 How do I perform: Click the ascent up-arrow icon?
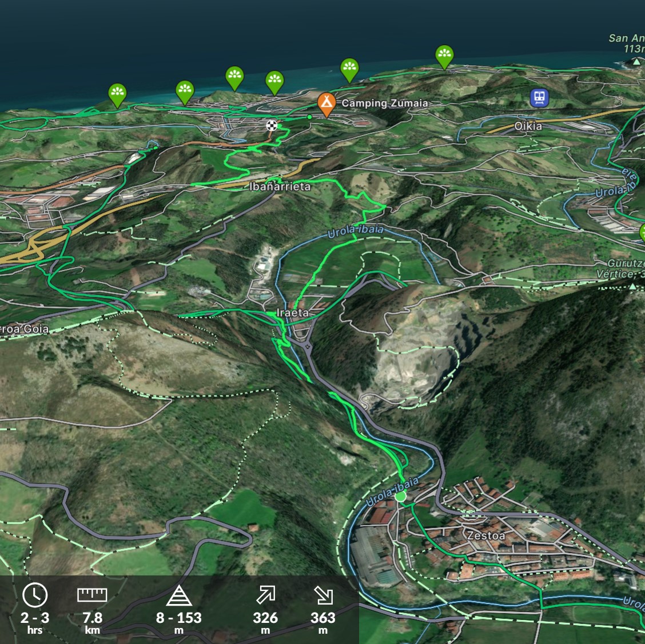pyautogui.click(x=265, y=595)
